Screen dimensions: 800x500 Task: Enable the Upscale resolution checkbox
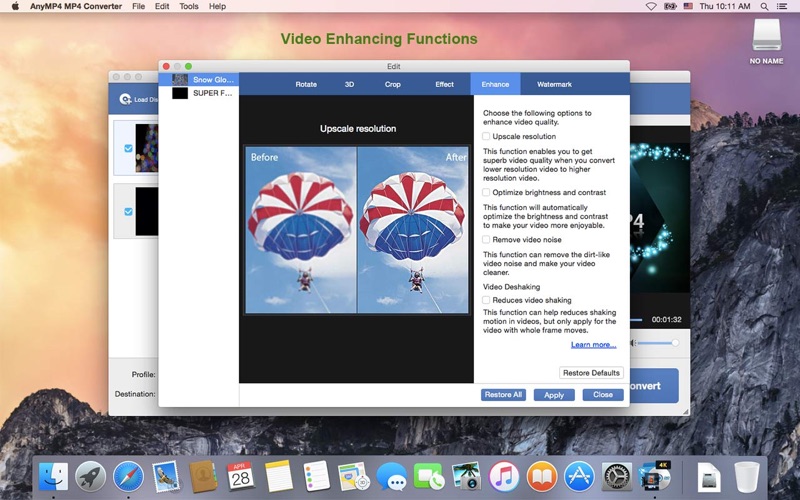coord(486,136)
